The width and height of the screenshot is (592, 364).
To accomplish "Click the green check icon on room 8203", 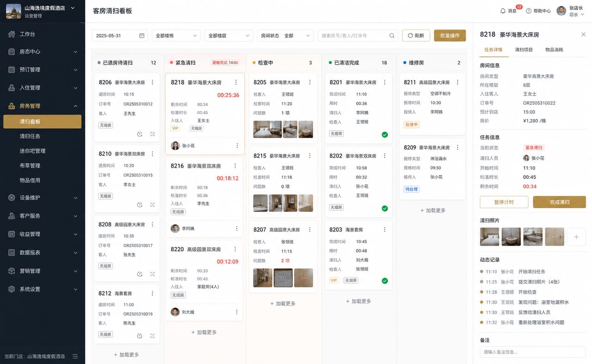I will [x=385, y=280].
